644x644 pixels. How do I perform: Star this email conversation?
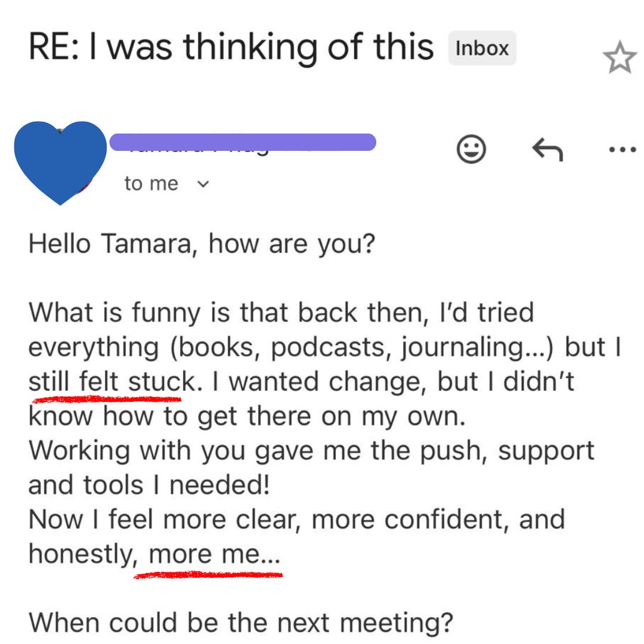tap(620, 59)
